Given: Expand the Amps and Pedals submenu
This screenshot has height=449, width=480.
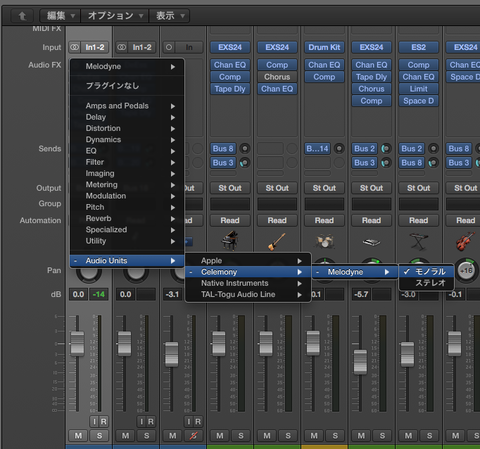Looking at the screenshot, I should 127,106.
